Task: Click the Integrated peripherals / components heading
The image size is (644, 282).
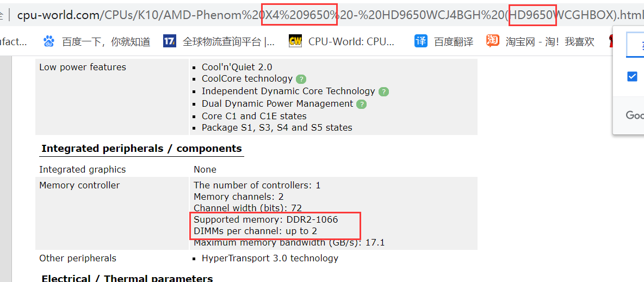Action: [141, 149]
